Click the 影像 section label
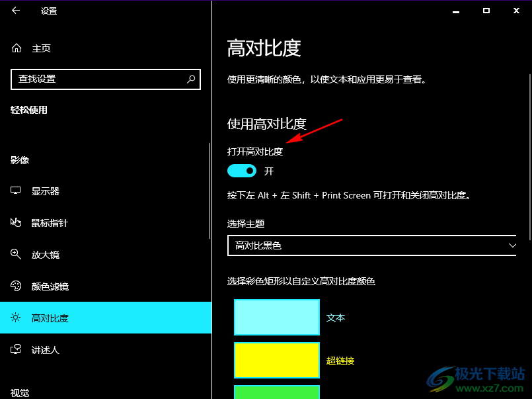The height and width of the screenshot is (399, 532). pyautogui.click(x=20, y=160)
